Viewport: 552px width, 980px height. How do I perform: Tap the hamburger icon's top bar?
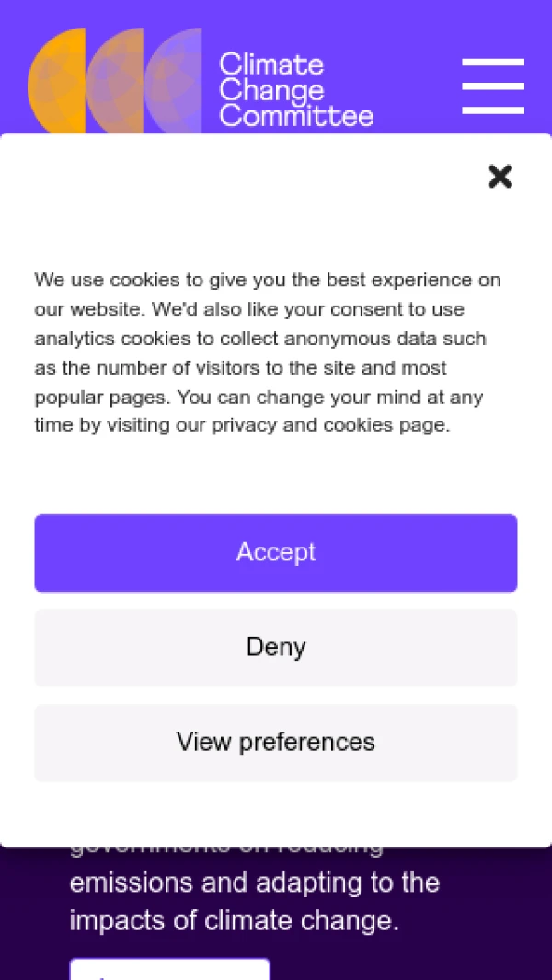pyautogui.click(x=492, y=63)
